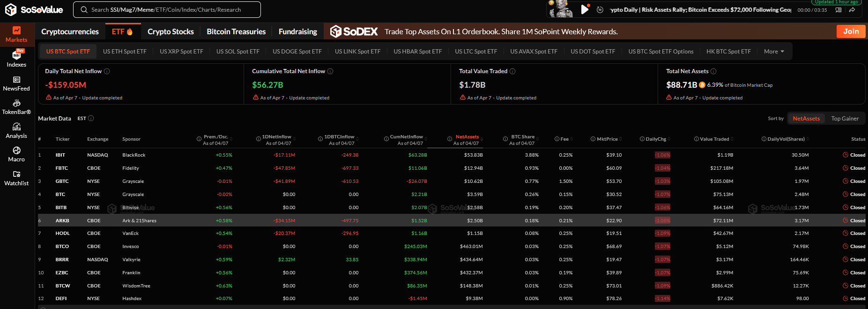Share the Crypto Daily briefing
The height and width of the screenshot is (309, 868).
[852, 10]
